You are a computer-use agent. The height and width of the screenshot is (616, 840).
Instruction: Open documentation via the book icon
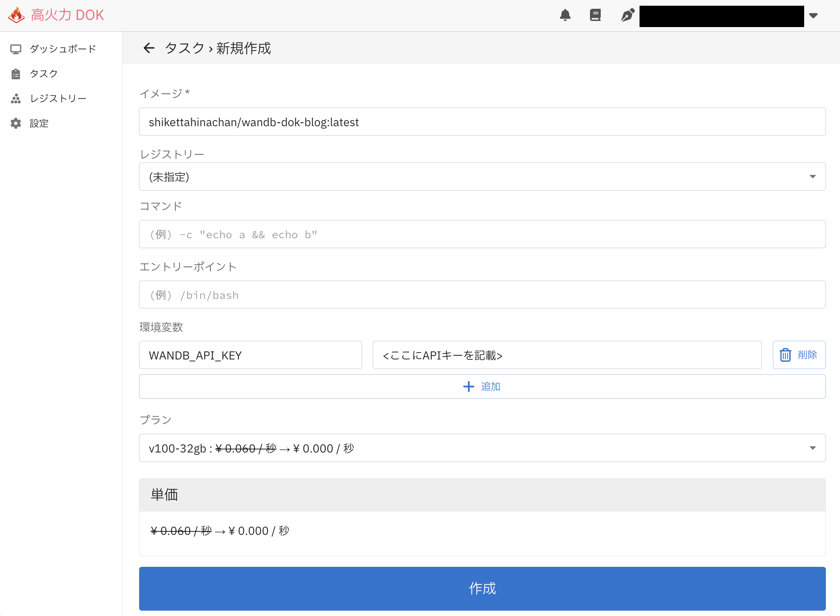(595, 15)
